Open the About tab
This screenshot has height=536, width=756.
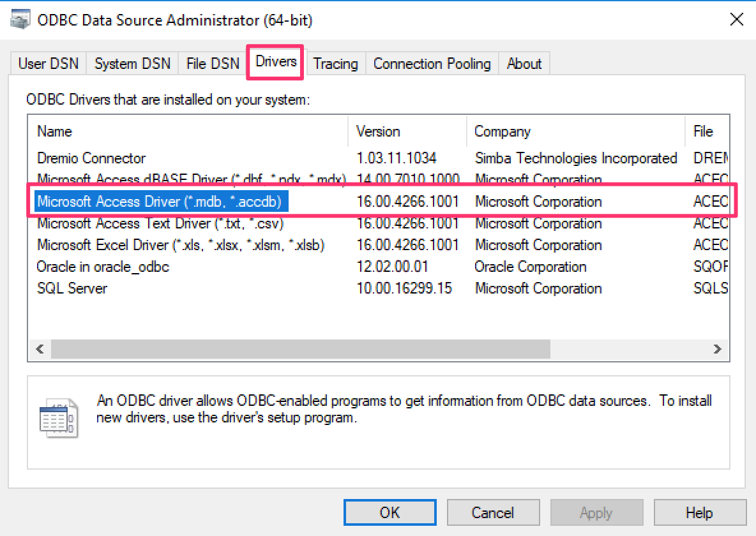point(524,64)
